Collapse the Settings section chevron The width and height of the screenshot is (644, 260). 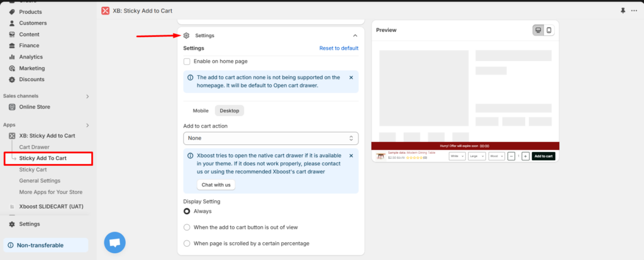355,36
